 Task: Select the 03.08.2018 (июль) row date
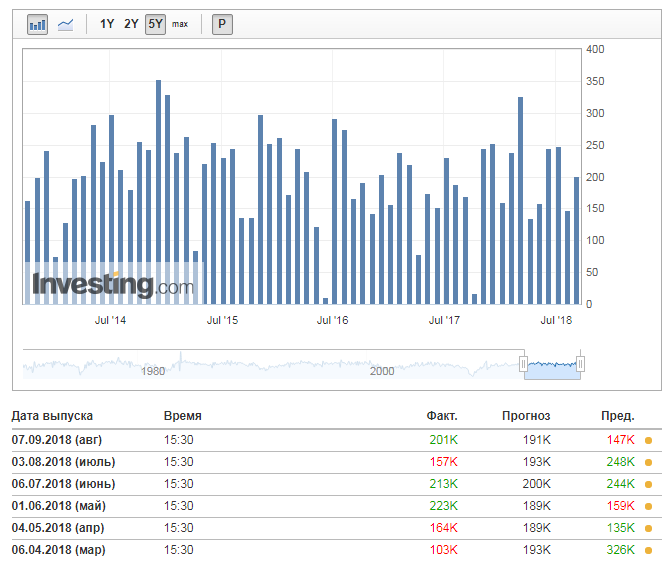click(x=63, y=462)
